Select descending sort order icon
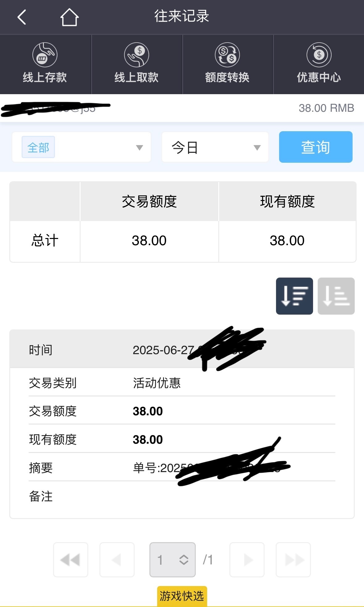 (294, 296)
